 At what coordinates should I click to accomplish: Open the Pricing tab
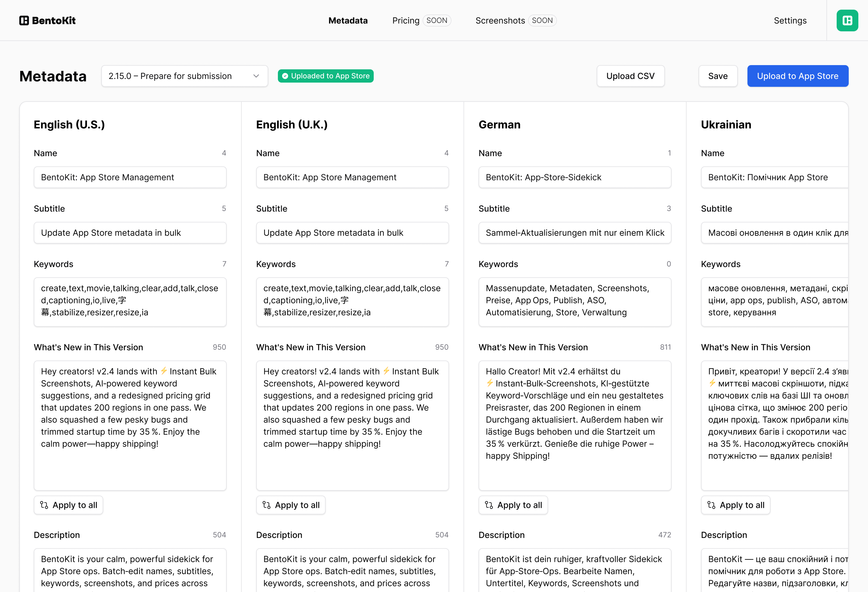406,20
